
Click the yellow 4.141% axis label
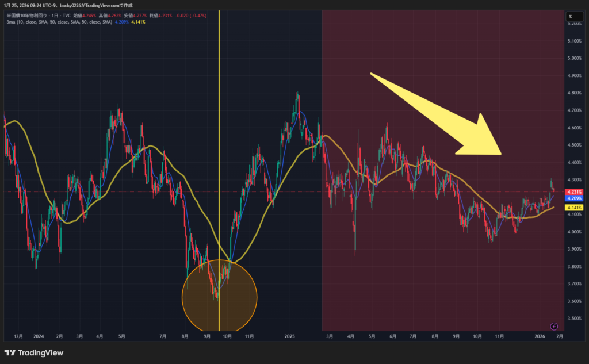coord(574,207)
